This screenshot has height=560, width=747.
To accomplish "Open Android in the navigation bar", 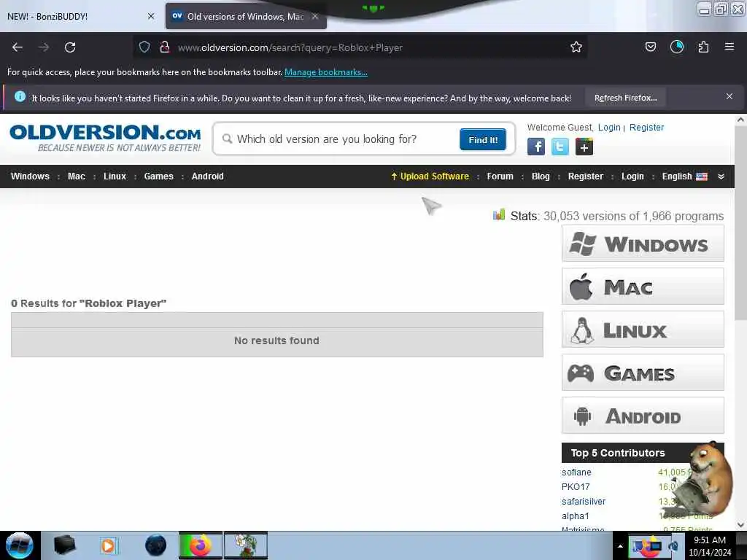I will coord(208,176).
